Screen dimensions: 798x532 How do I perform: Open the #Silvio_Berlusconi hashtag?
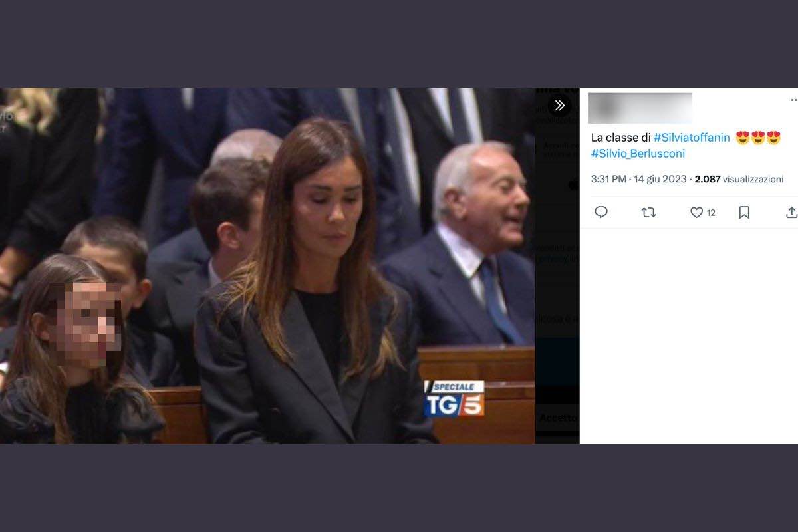tap(638, 154)
